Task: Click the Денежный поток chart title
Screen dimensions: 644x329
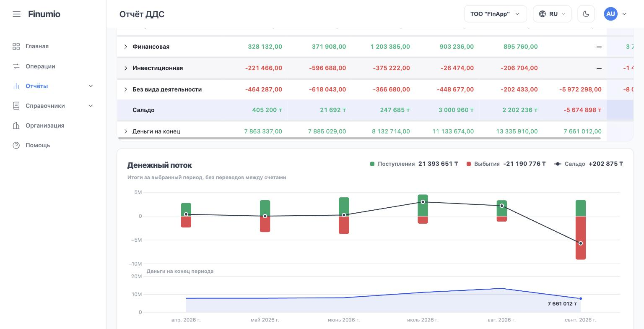Action: pyautogui.click(x=160, y=165)
